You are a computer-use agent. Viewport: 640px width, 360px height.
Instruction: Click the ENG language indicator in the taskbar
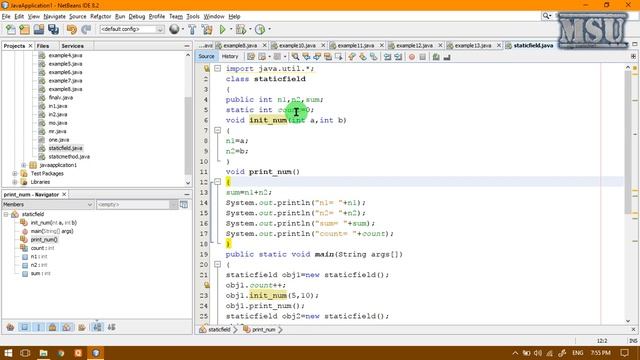pos(578,353)
